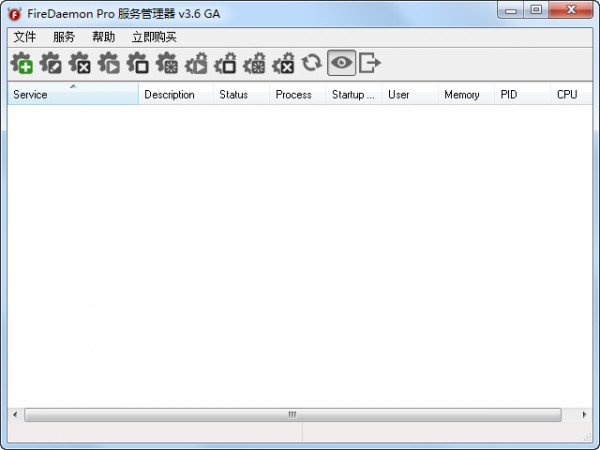Sort by the Memory column header
Screen dimensions: 600x450
466,94
